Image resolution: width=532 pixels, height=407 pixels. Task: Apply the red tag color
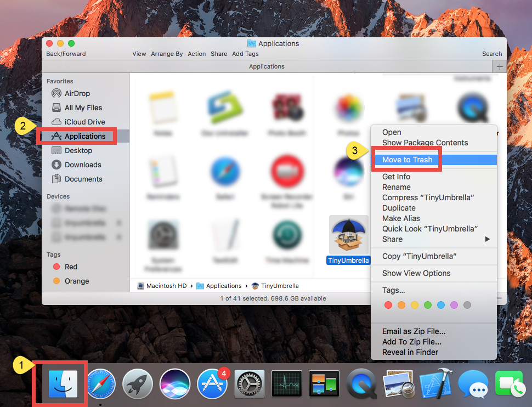(388, 305)
